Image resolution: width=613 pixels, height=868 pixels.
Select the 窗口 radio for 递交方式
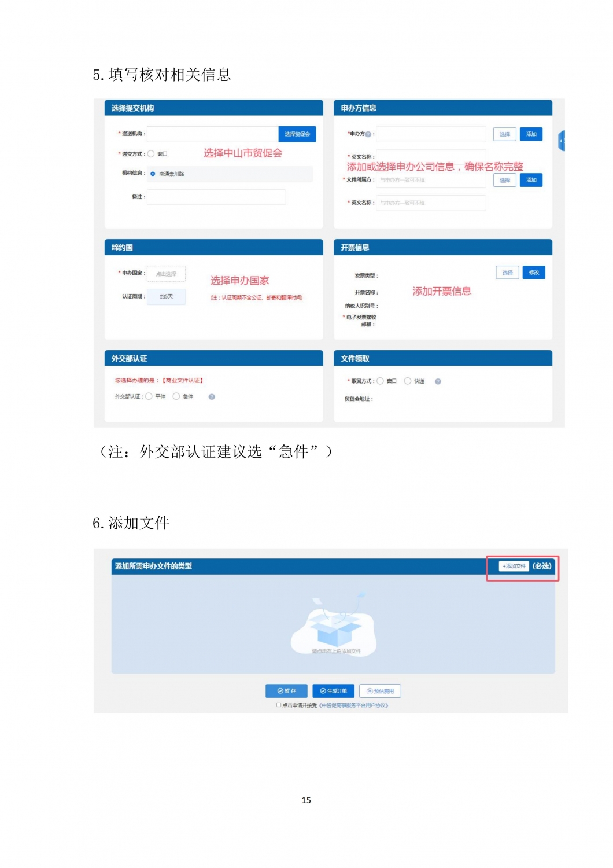(x=151, y=154)
